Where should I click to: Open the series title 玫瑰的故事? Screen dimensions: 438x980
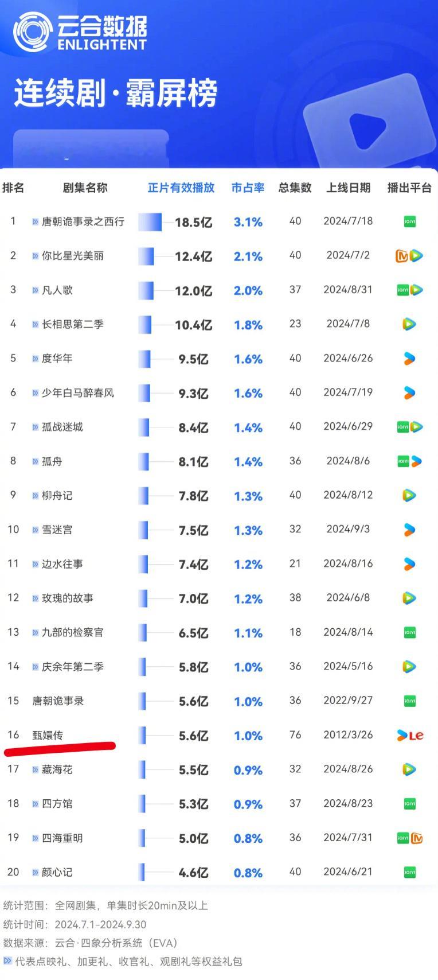[x=68, y=598]
